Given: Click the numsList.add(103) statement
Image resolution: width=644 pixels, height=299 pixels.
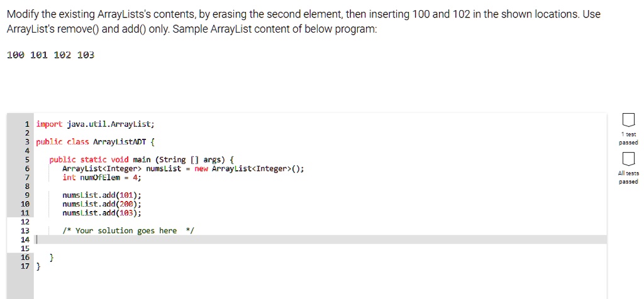Looking at the screenshot, I should pyautogui.click(x=102, y=213).
